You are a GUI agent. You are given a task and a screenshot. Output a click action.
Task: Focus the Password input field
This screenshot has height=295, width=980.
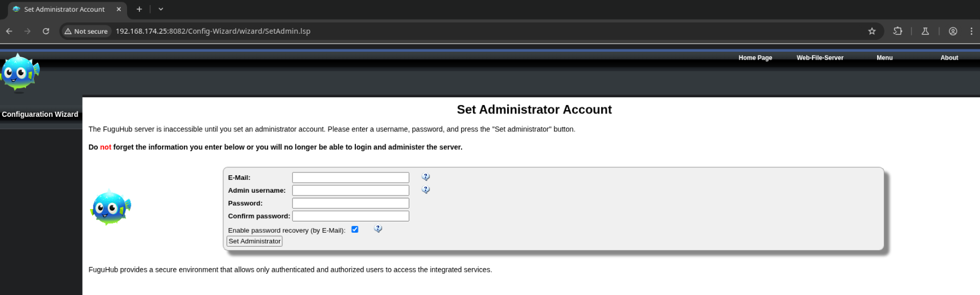tap(351, 203)
